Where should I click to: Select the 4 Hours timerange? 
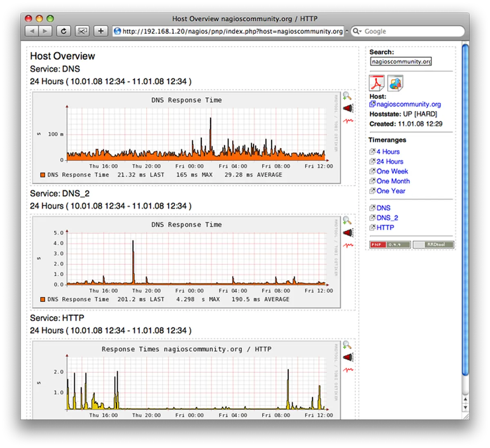click(x=388, y=152)
